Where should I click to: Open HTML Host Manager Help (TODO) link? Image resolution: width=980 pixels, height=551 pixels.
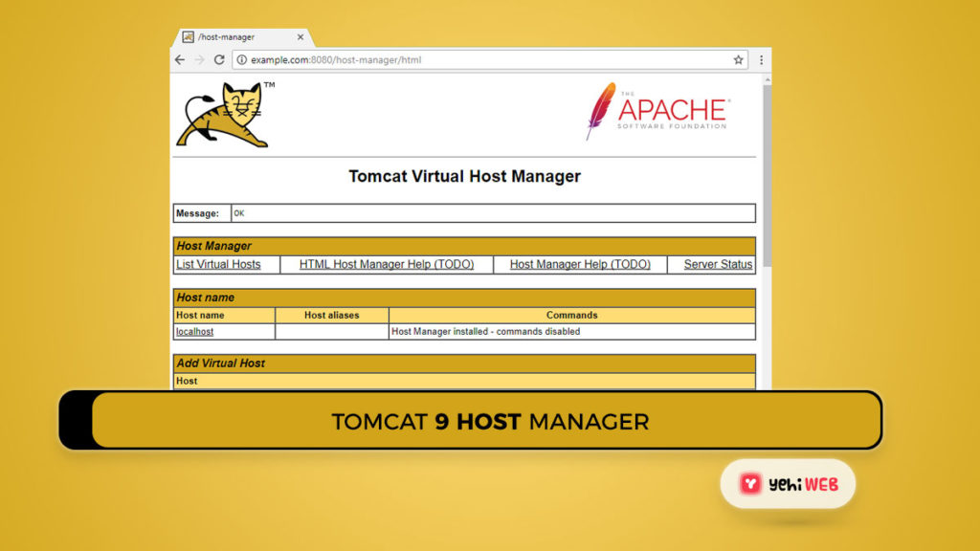pyautogui.click(x=387, y=265)
